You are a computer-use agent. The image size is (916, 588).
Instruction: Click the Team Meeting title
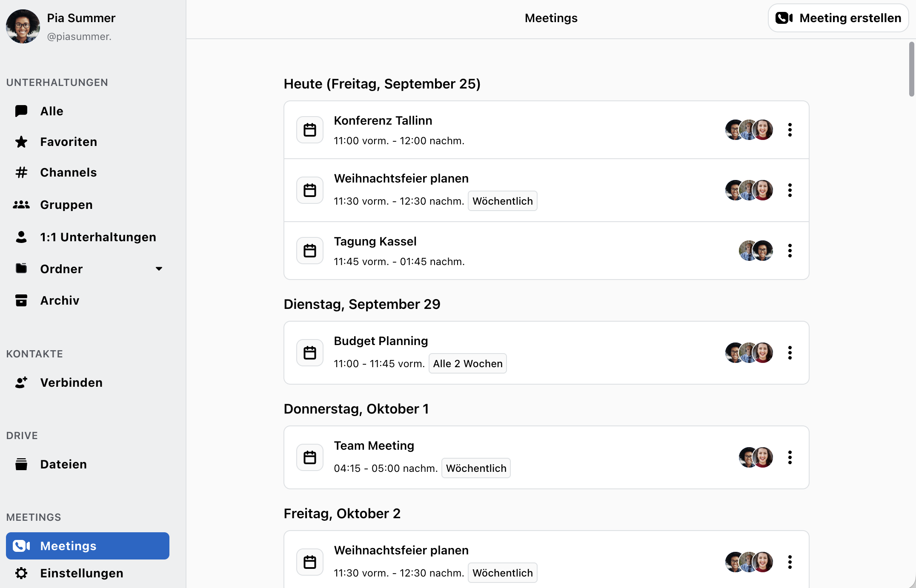click(374, 445)
